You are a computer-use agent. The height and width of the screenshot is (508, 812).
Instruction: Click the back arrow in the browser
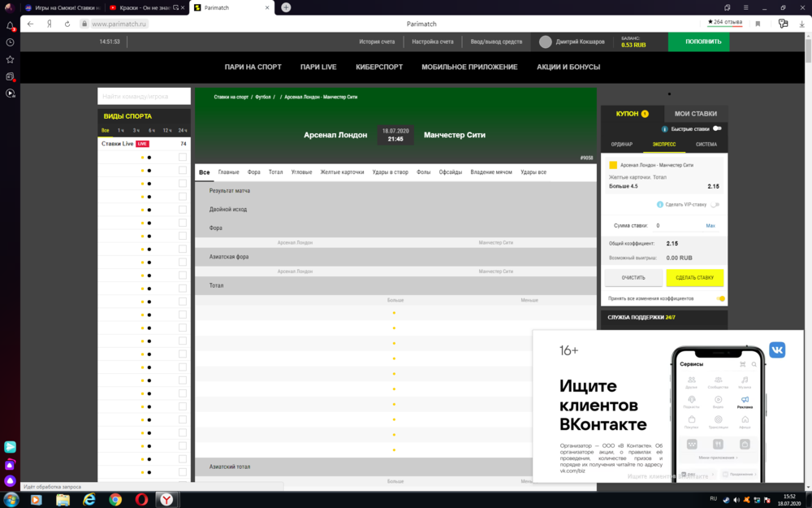pyautogui.click(x=31, y=24)
